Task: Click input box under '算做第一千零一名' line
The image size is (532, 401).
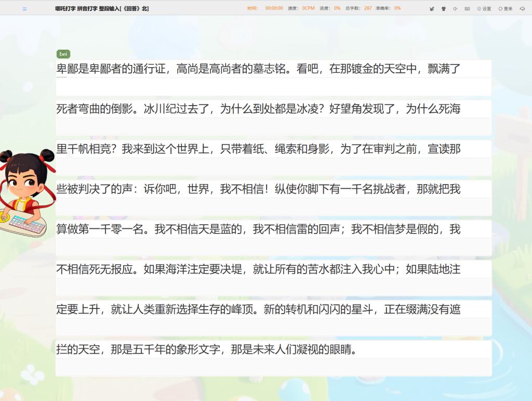Action: 273,247
